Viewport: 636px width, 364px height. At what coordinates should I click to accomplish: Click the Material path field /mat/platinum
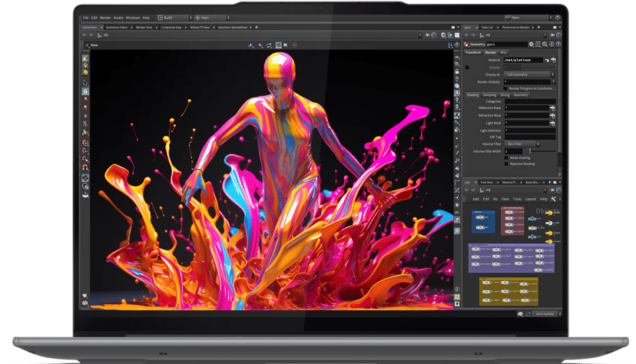(523, 60)
